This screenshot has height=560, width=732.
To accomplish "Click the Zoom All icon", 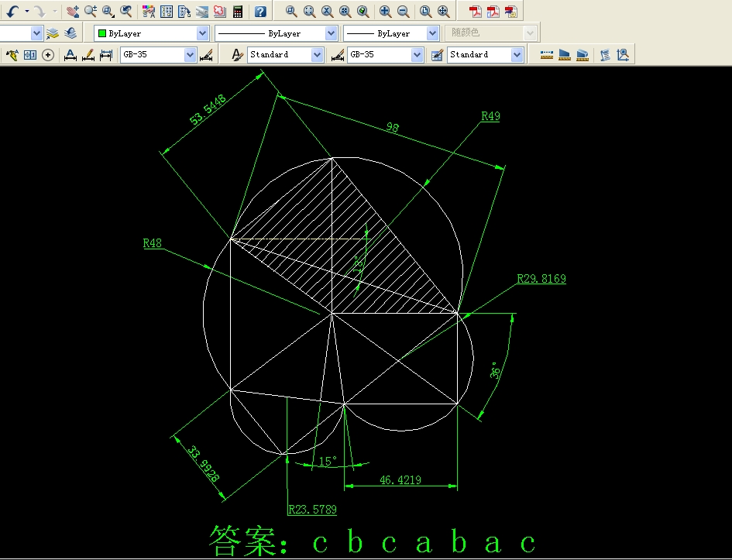I will coord(425,11).
